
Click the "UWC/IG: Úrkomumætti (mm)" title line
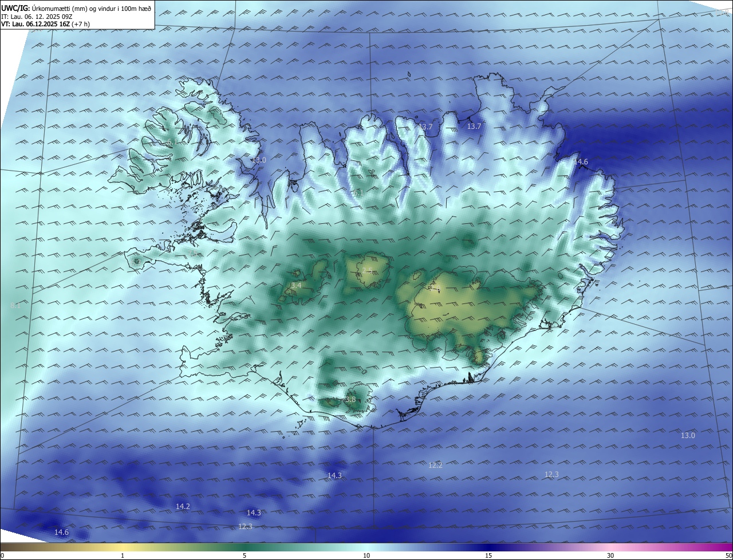click(x=77, y=9)
